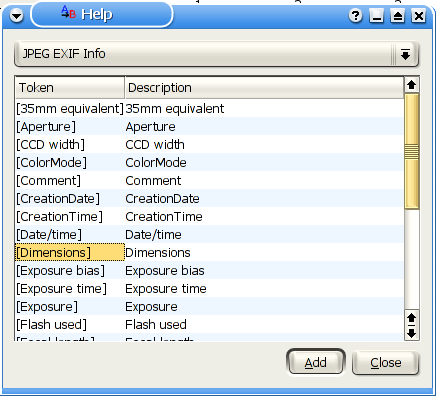Click the dropdown arrow beside JPEG EXIF Info
Viewport: 436px width, 396px height.
tap(405, 54)
